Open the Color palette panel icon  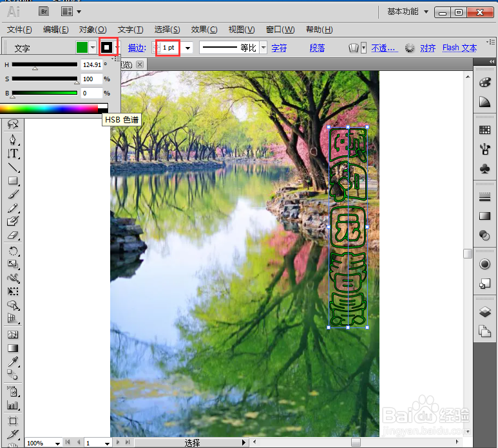[x=484, y=83]
